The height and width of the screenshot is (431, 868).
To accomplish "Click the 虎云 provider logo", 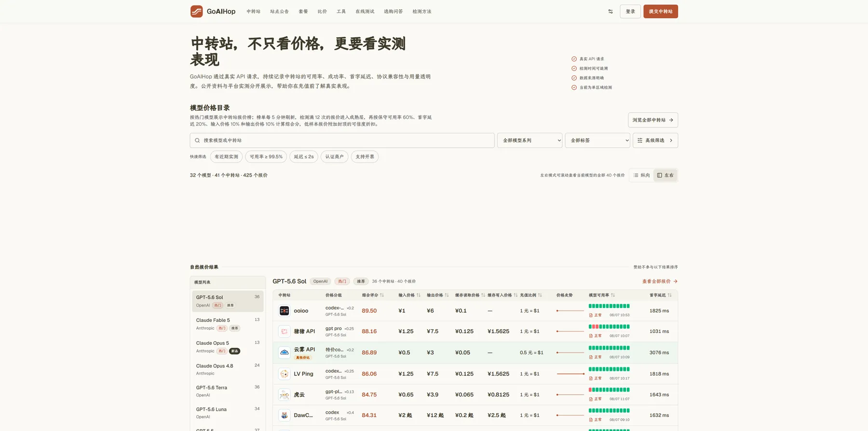I will 285,395.
